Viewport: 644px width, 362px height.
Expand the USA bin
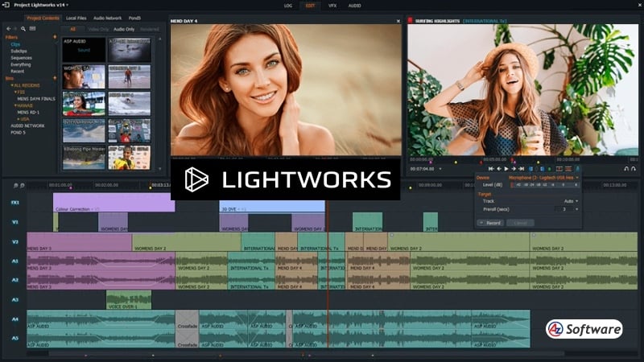point(18,119)
